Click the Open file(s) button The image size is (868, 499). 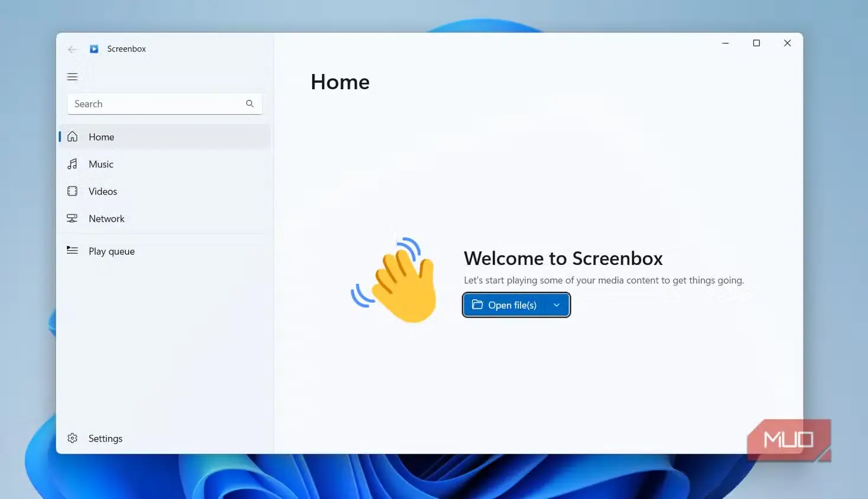point(505,305)
